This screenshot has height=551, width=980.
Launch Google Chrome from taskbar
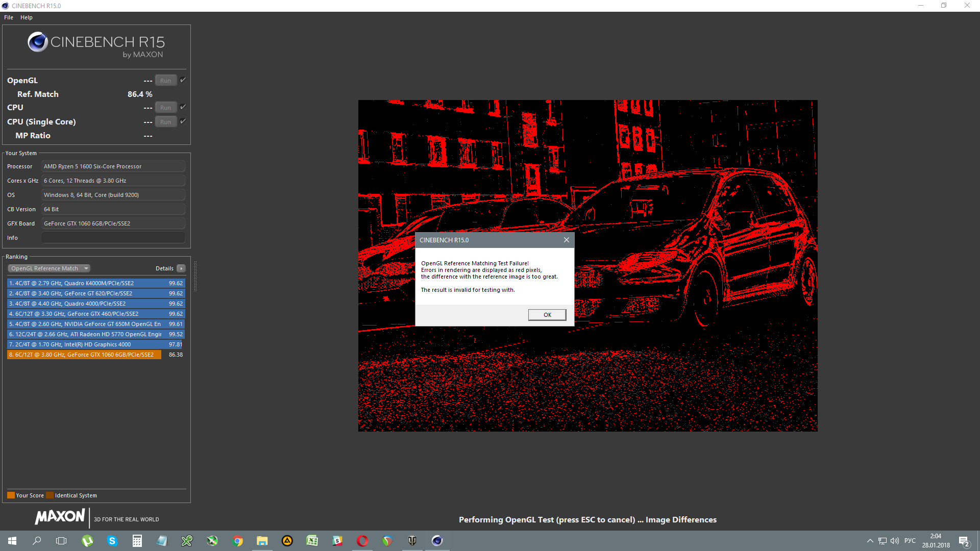tap(237, 541)
